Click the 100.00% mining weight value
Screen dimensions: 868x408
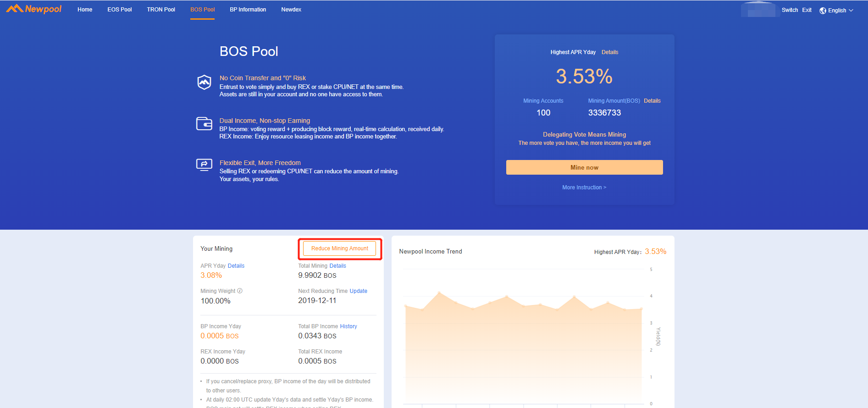216,301
